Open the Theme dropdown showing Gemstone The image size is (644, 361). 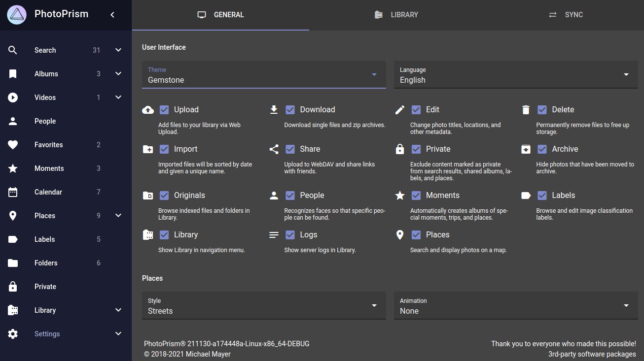point(264,75)
